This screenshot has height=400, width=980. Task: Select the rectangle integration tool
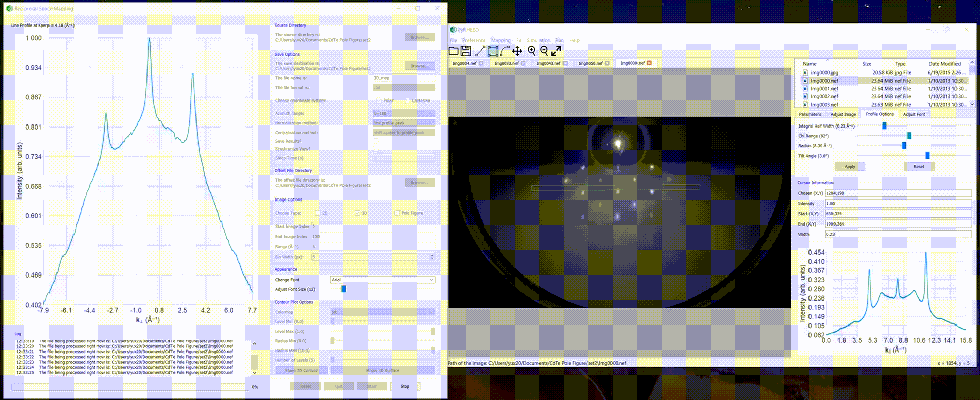(493, 51)
